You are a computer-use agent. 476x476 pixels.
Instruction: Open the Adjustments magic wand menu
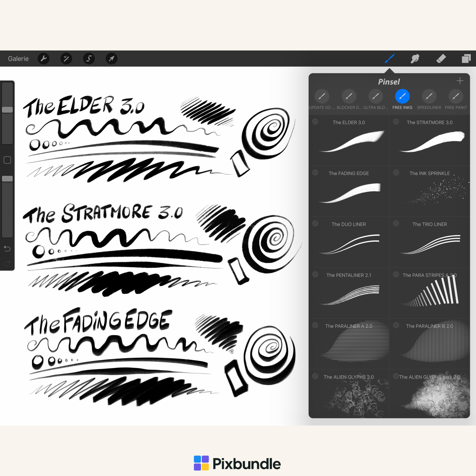tap(66, 59)
